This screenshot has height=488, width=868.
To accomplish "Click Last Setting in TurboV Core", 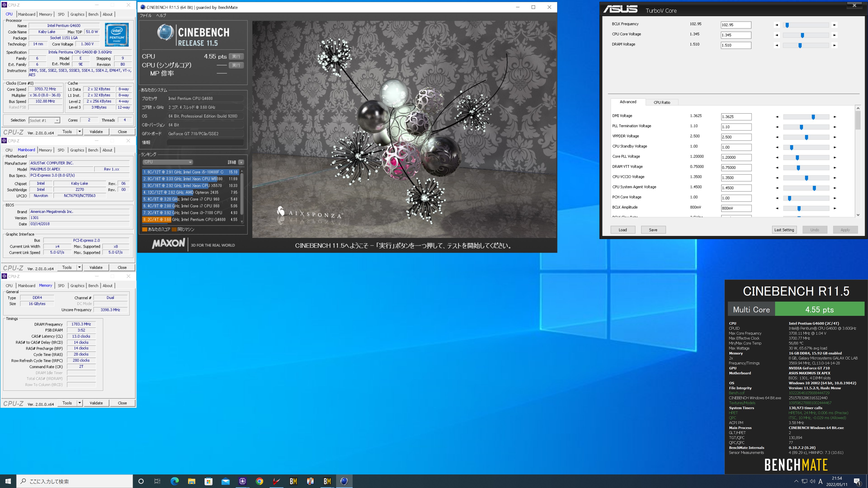I will point(784,230).
